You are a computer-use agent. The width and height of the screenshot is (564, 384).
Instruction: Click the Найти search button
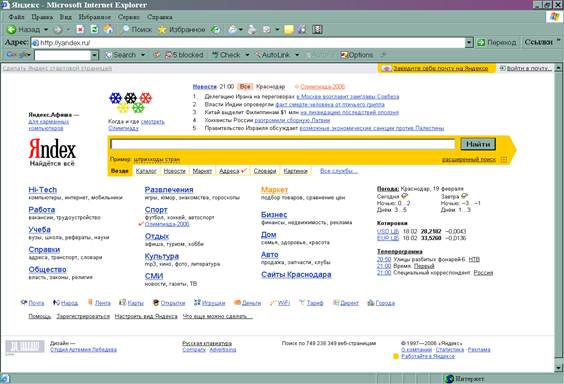[478, 144]
